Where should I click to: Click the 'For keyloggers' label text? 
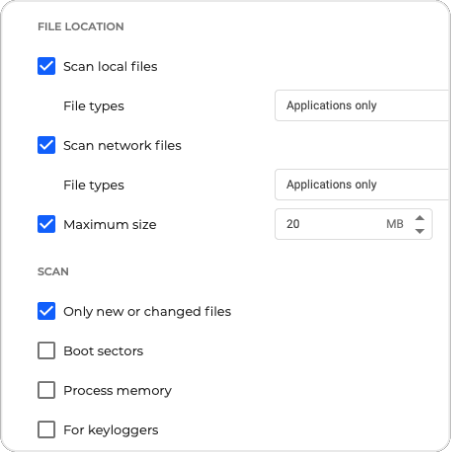tap(111, 430)
